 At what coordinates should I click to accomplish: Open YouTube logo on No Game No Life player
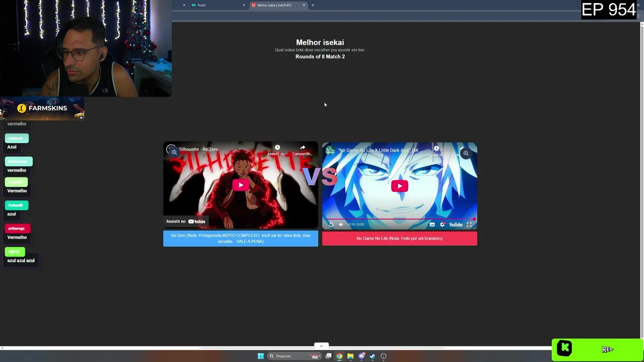(x=456, y=225)
